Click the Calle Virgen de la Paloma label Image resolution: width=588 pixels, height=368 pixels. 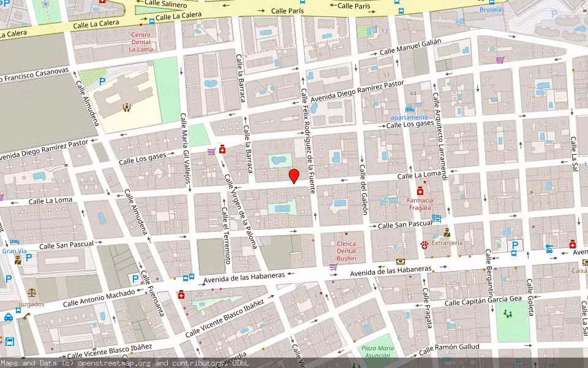(241, 211)
